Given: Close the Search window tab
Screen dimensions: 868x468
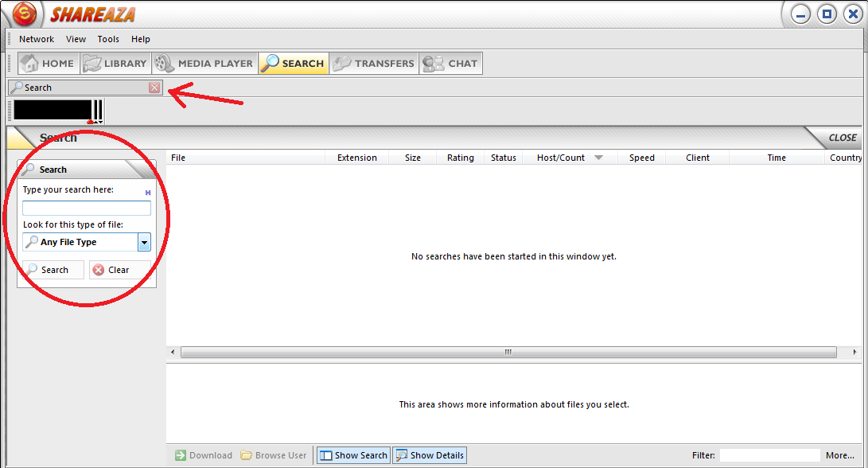Looking at the screenshot, I should (x=154, y=88).
